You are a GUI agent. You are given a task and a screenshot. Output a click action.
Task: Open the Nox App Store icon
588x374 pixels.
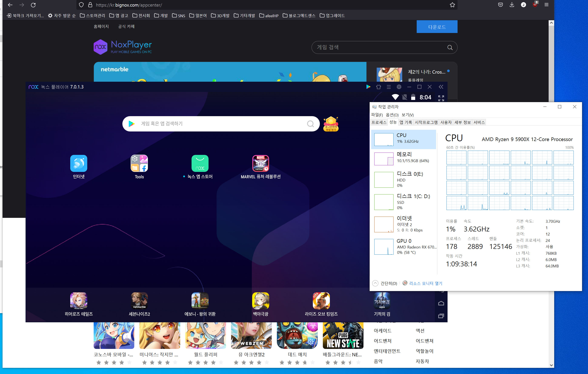[x=200, y=163]
